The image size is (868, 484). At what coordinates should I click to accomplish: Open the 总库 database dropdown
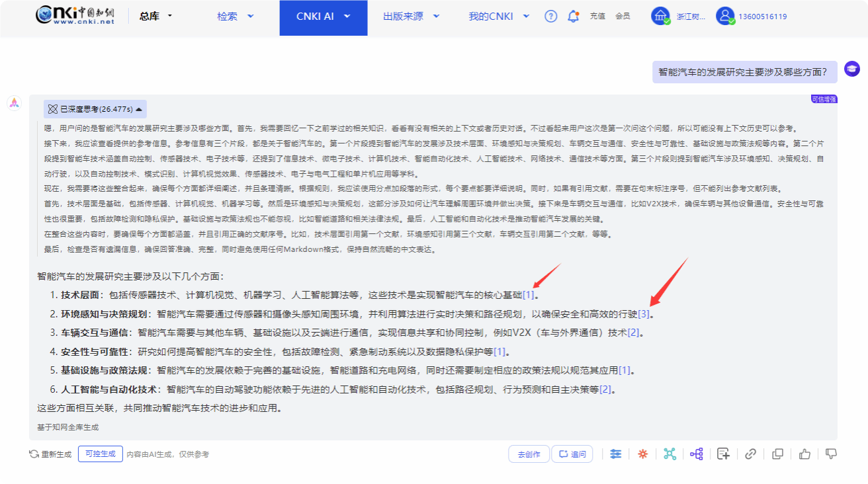pyautogui.click(x=155, y=16)
